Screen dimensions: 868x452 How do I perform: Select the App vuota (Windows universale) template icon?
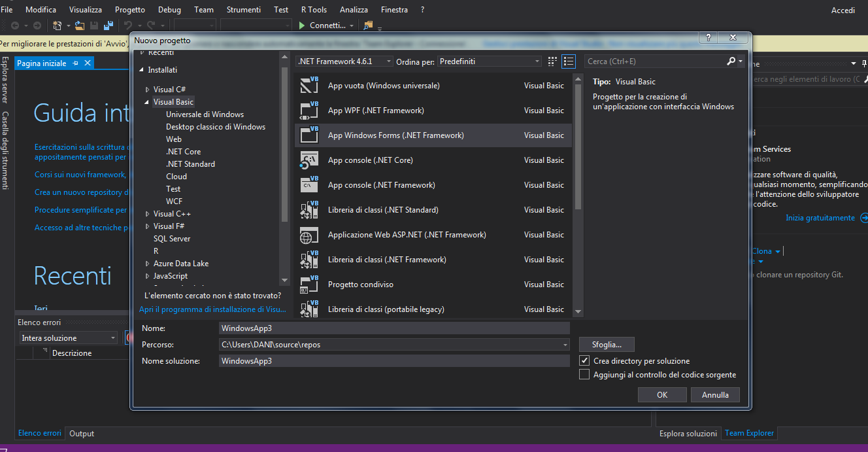(309, 85)
